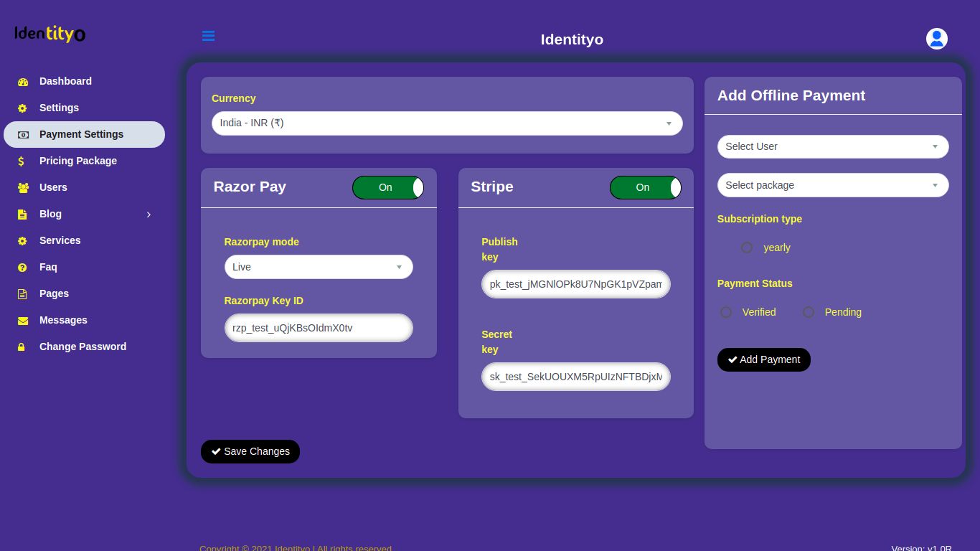
Task: Open the Currency dropdown
Action: pos(447,123)
